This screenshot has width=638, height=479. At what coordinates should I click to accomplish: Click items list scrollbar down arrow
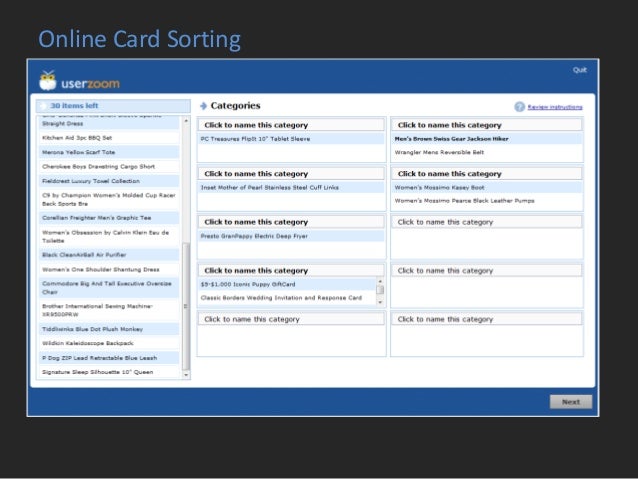point(186,375)
